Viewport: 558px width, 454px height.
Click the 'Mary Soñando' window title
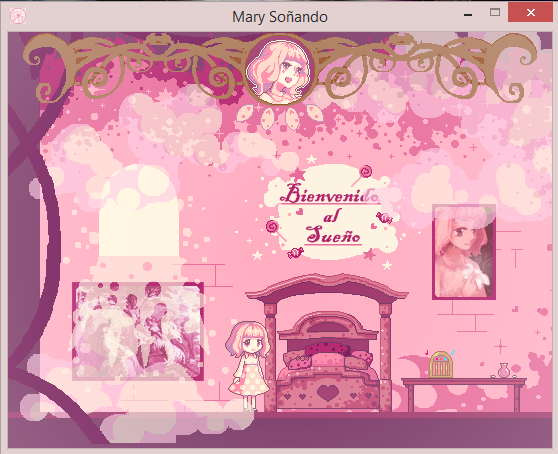(280, 17)
